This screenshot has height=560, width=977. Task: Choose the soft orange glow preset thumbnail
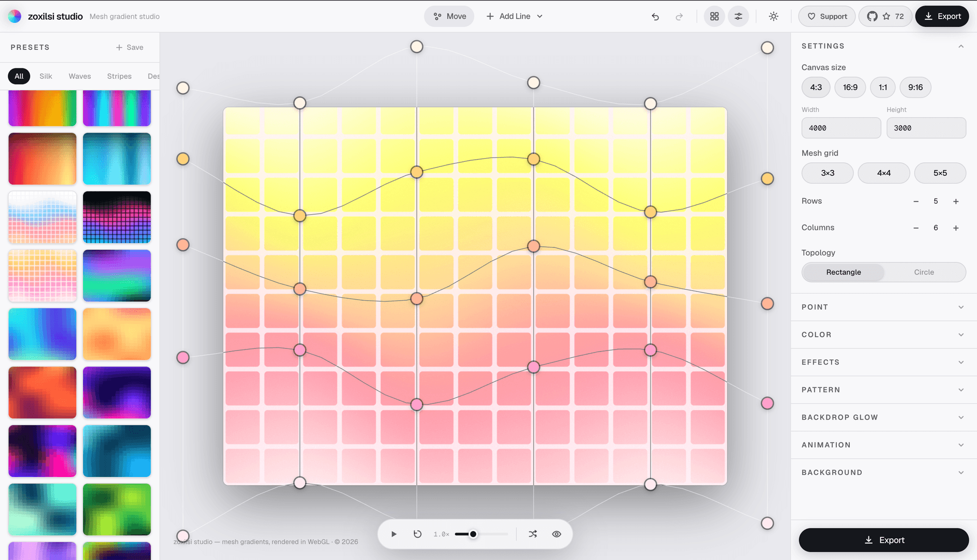117,334
